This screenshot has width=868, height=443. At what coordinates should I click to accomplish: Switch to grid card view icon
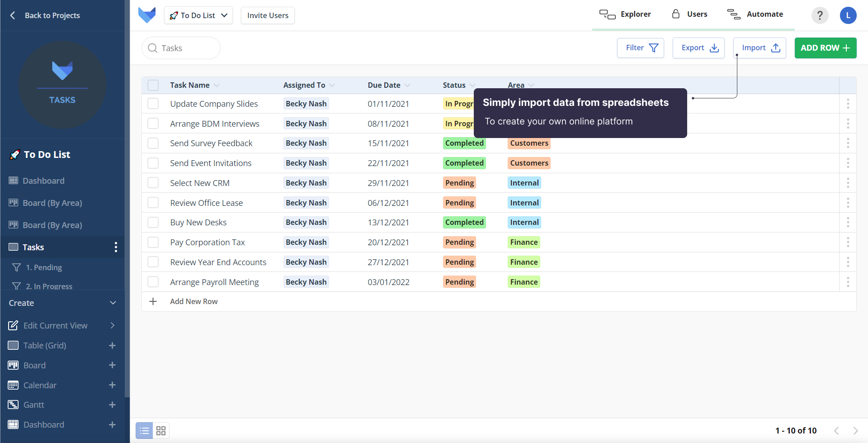click(x=161, y=430)
